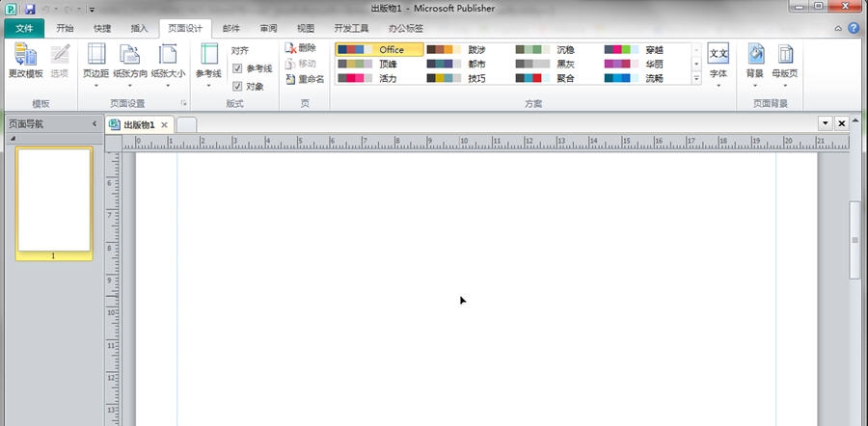Expand the Background (背景) dropdown arrow
868x426 pixels.
coord(755,86)
